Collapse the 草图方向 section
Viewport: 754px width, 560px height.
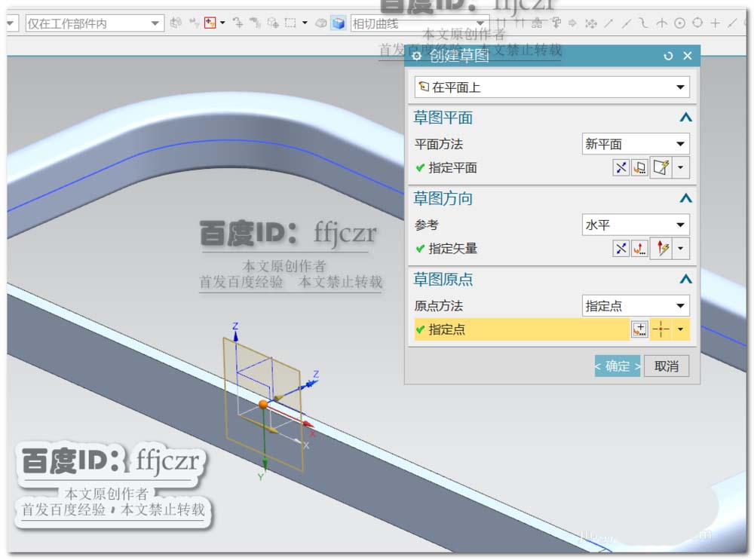click(x=685, y=198)
